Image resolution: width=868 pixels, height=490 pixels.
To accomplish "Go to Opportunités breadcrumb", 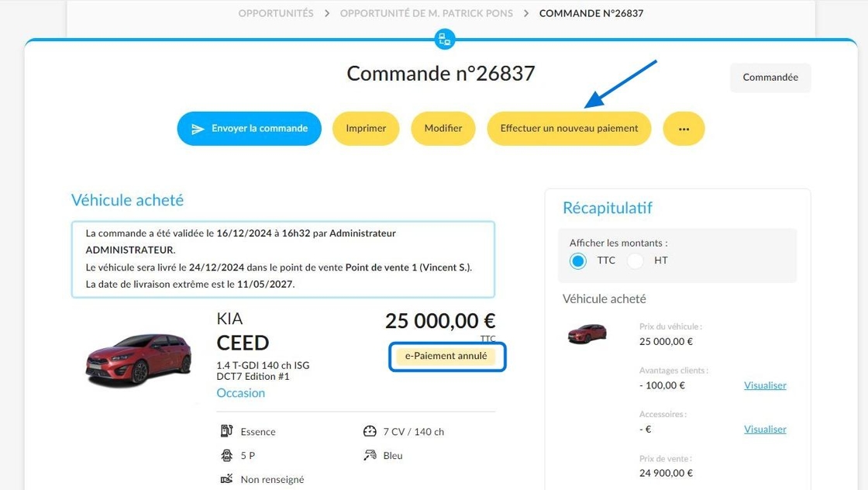I will pos(276,13).
